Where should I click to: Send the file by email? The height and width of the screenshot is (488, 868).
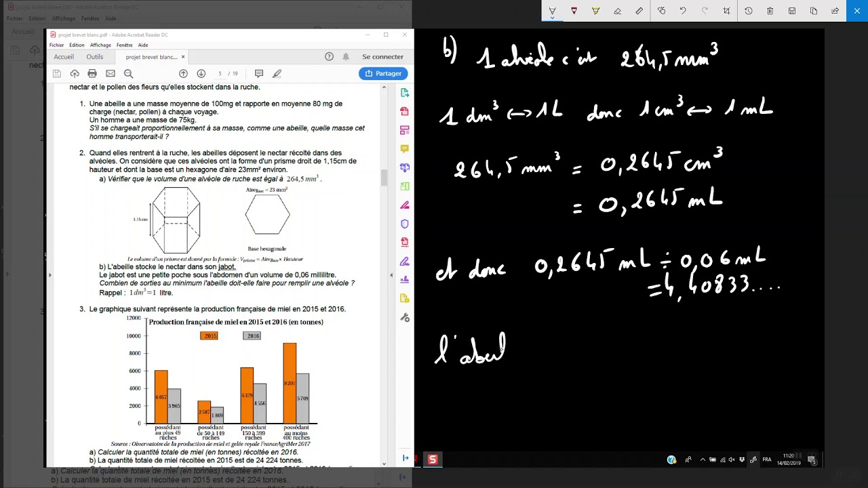coord(111,73)
